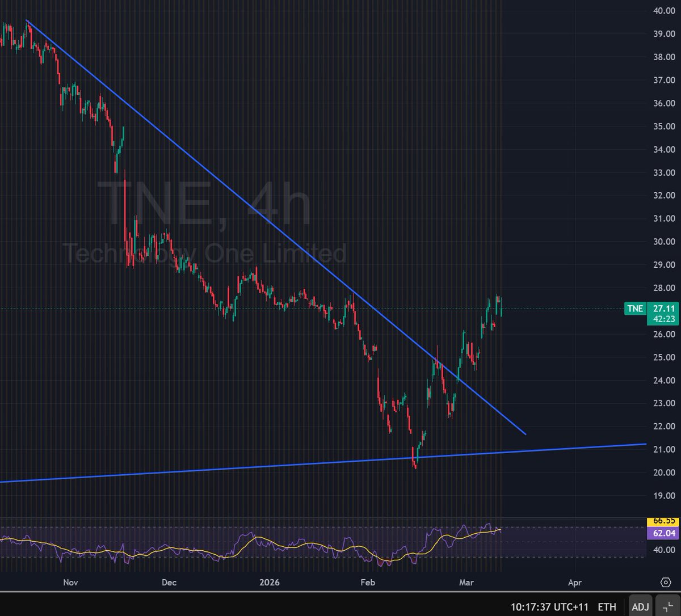
Task: Click the Dec label on the time axis
Action: coord(169,583)
